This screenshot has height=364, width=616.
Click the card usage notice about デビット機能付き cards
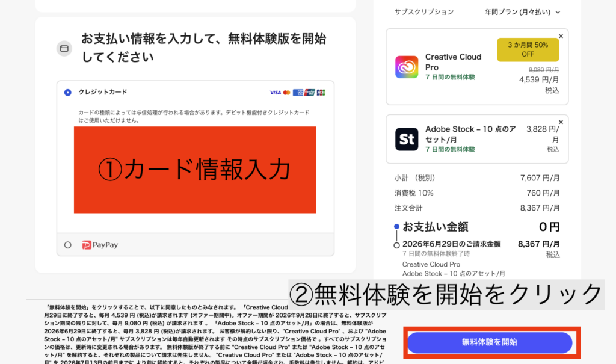coord(194,116)
